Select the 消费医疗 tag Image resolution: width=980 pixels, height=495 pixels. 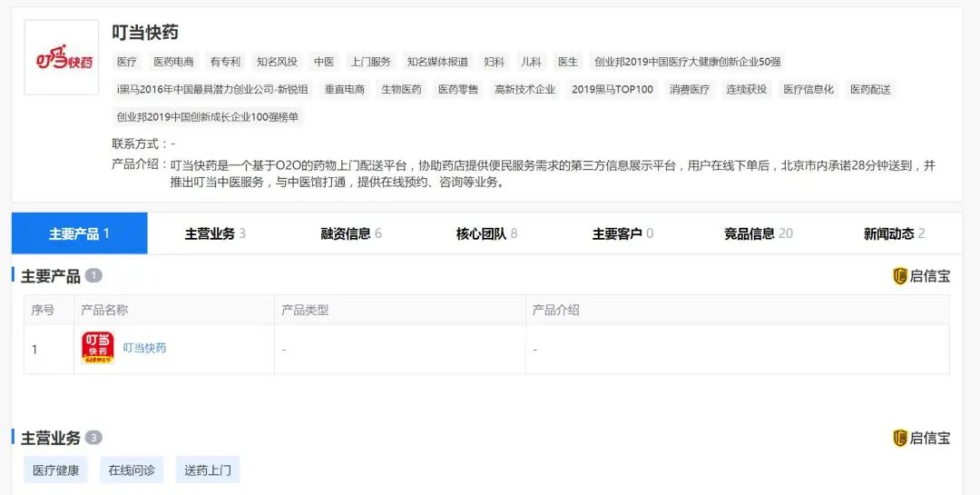[x=690, y=89]
